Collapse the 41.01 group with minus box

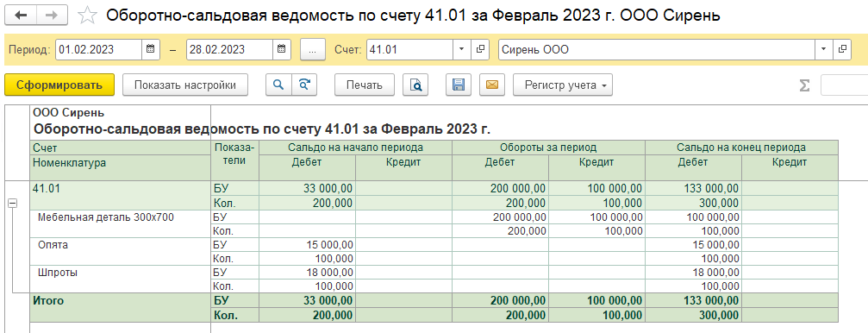12,204
